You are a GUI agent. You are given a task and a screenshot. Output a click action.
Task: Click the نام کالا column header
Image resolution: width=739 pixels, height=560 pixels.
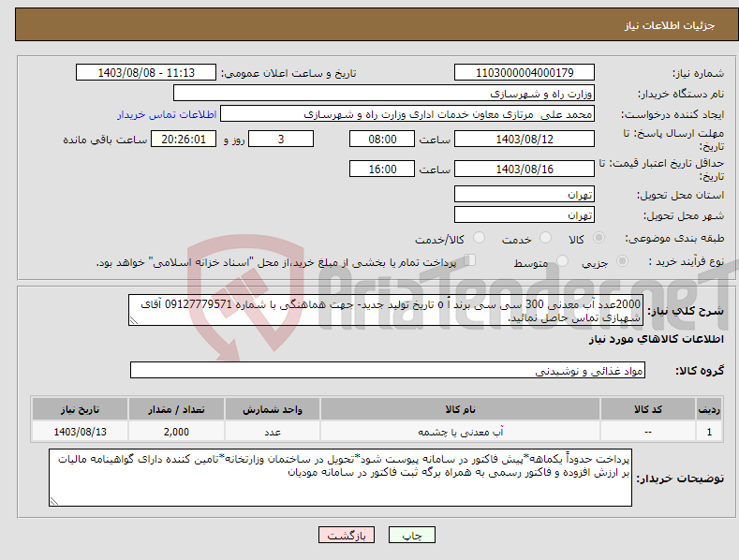coord(460,409)
